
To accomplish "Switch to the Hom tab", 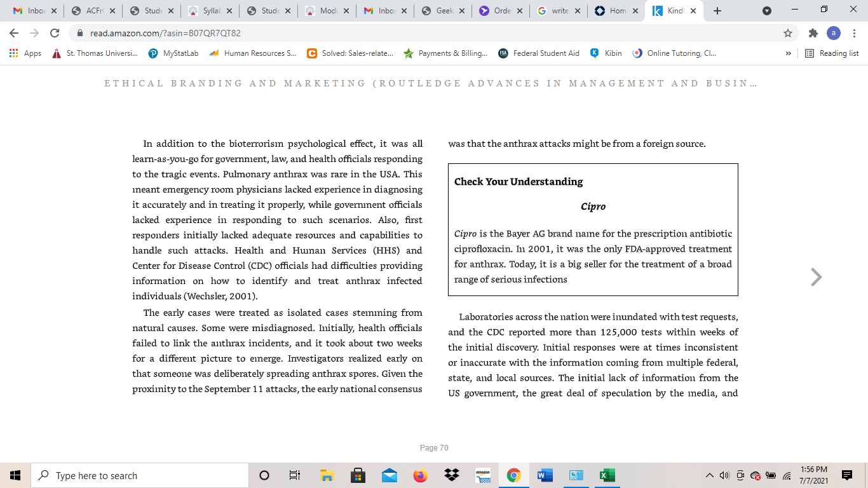I will [618, 11].
